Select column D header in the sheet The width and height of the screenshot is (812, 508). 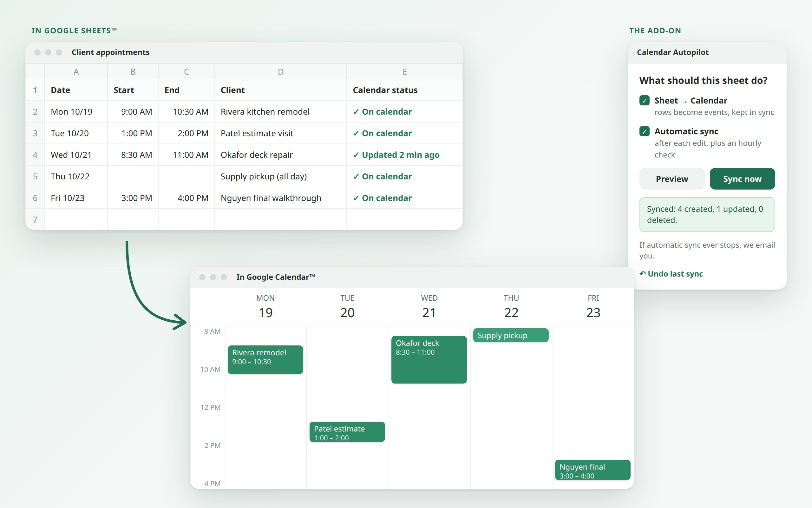point(281,71)
